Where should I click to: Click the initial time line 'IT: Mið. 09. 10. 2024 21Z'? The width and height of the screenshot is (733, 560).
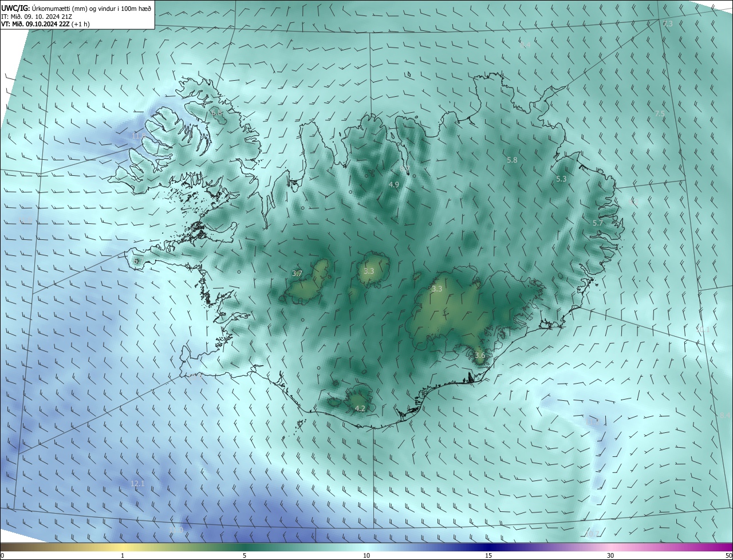[x=36, y=16]
